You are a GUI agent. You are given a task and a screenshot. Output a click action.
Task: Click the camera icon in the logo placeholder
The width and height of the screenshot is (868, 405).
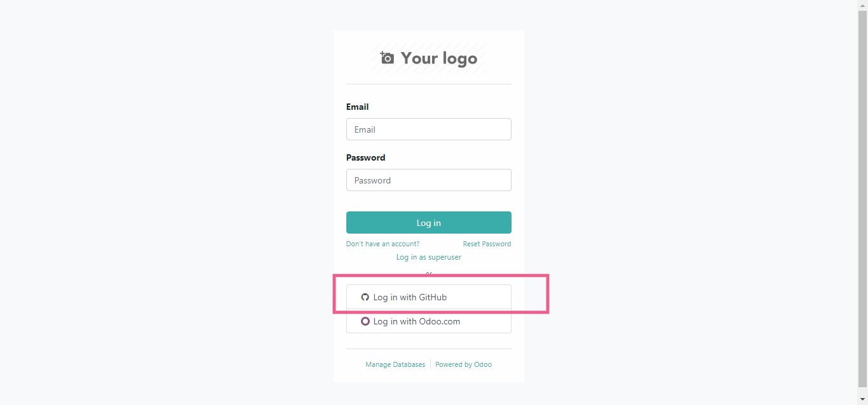[387, 58]
